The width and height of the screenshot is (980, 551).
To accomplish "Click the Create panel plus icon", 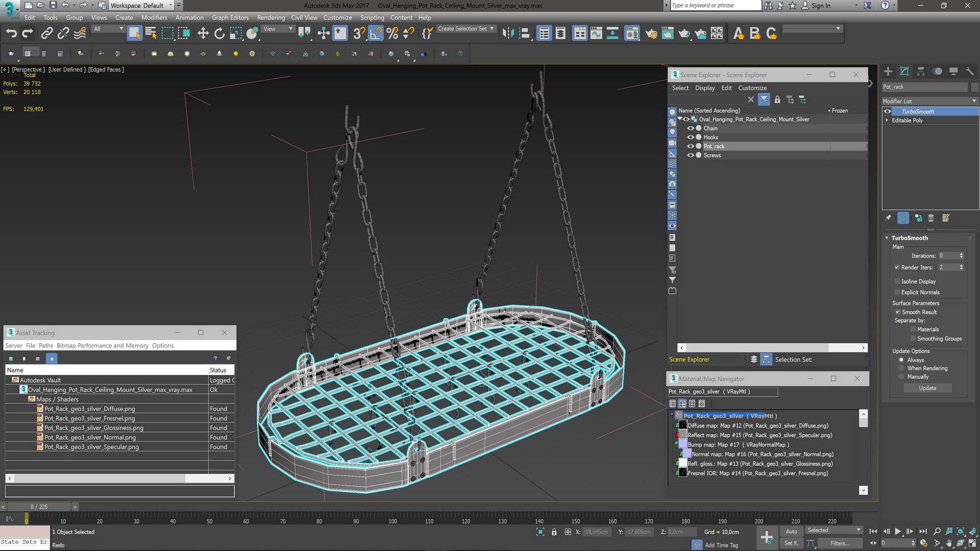I will point(888,71).
